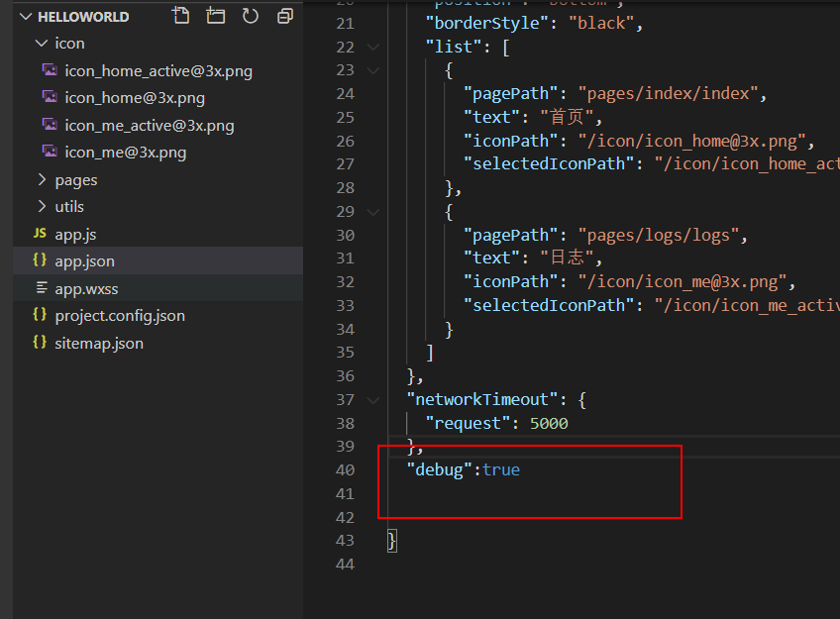Screen dimensions: 840x619
Task: Click the "日志" text value
Action: click(567, 258)
